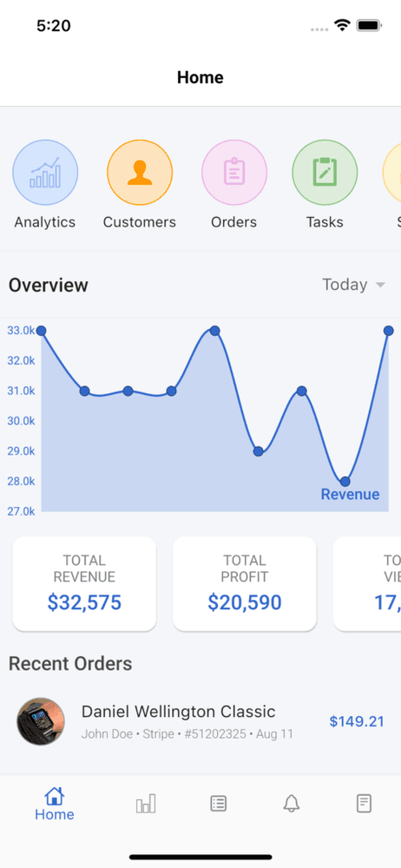Screen dimensions: 401x868
Task: Select the lowest chart data point
Action: point(345,481)
